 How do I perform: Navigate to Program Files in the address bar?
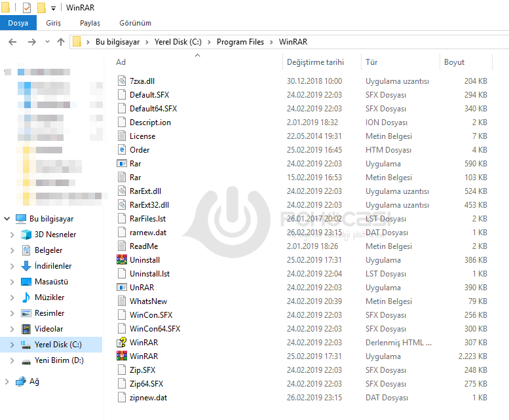(x=240, y=42)
